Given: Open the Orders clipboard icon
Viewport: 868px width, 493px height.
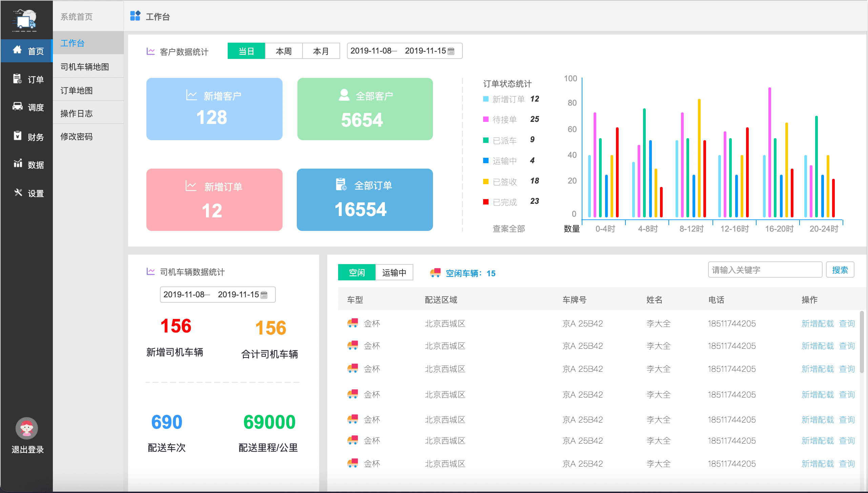Looking at the screenshot, I should point(17,79).
